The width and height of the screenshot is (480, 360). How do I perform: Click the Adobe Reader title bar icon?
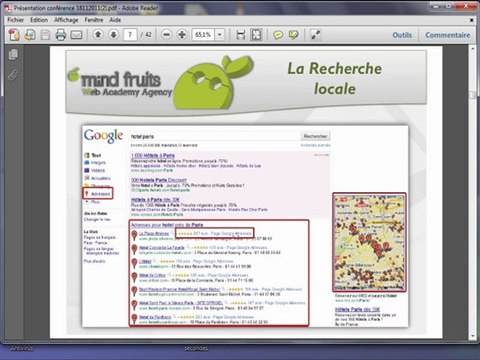click(x=9, y=8)
